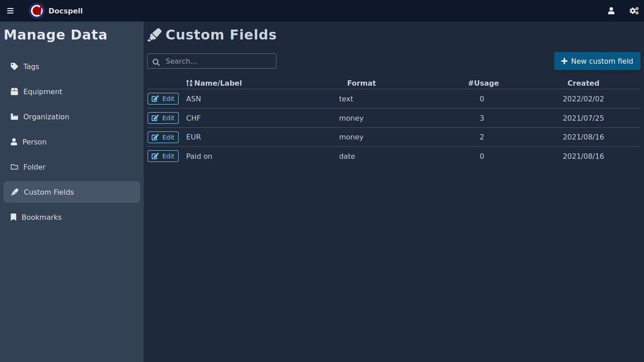Viewport: 644px width, 362px height.
Task: Edit the ASN custom field
Action: [163, 99]
